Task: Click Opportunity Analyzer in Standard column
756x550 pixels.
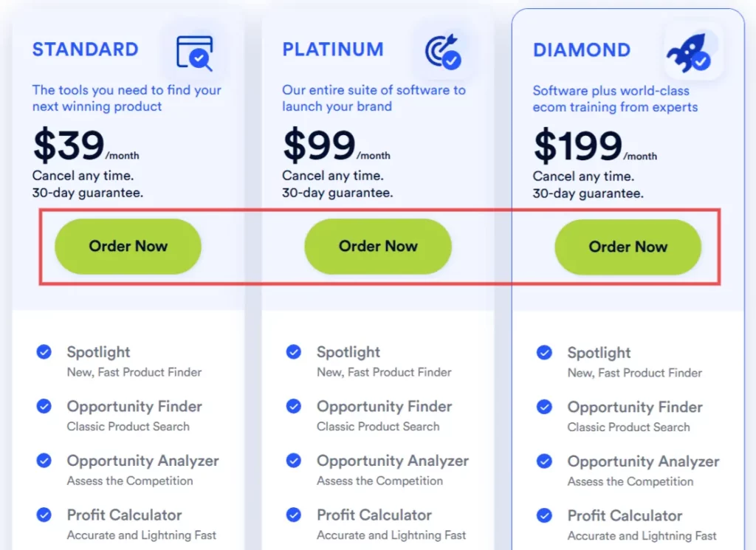Action: pyautogui.click(x=142, y=461)
